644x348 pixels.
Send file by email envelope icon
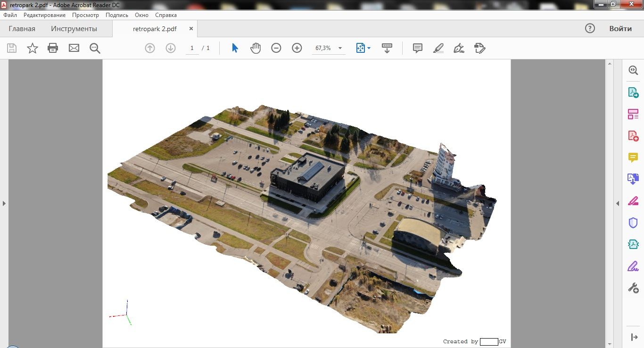tap(74, 48)
